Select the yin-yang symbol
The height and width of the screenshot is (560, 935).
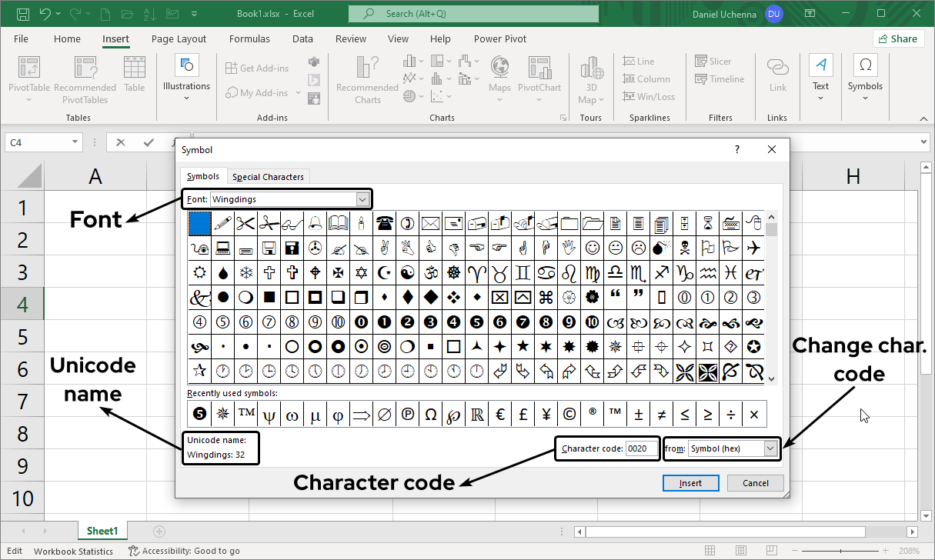[x=407, y=272]
